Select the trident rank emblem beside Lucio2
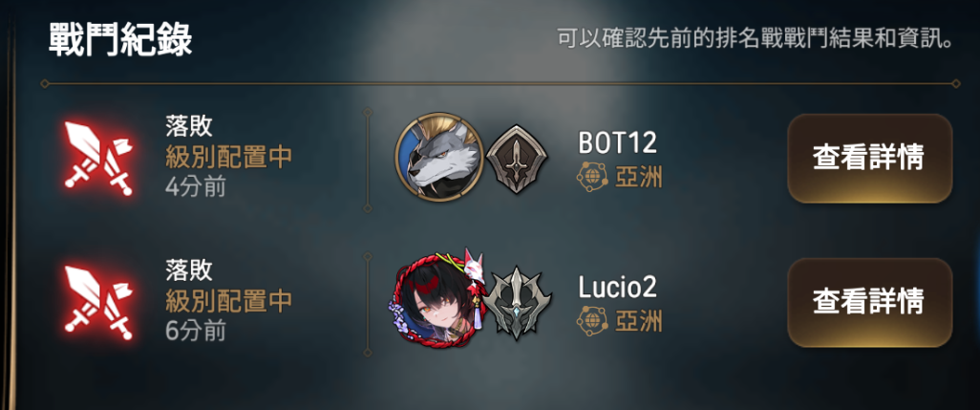Viewport: 980px width, 410px height. point(517,303)
